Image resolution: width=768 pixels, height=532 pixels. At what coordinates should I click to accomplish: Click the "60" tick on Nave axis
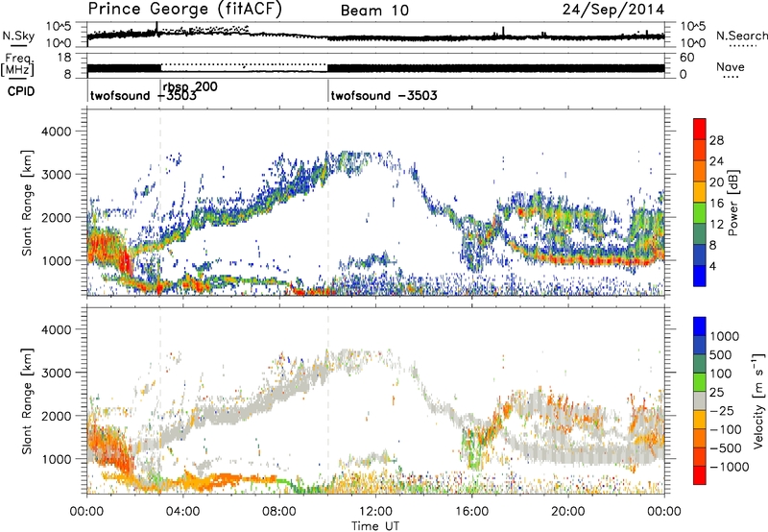click(x=686, y=58)
